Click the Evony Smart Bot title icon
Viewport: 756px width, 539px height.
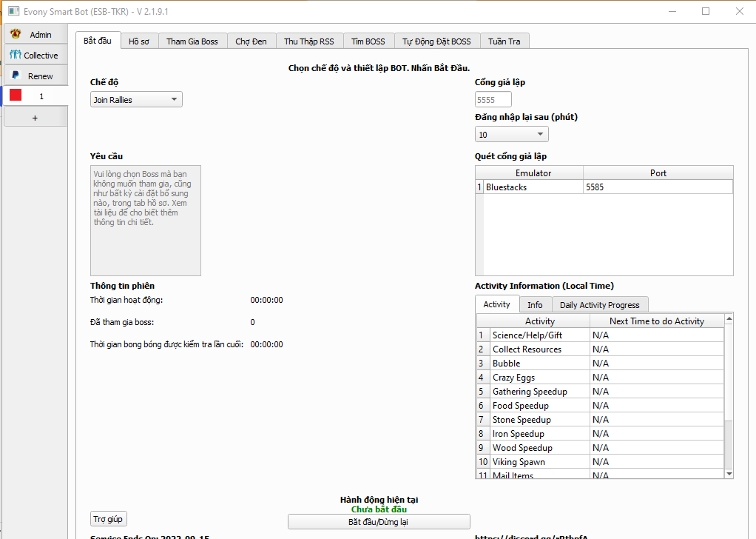click(x=13, y=11)
